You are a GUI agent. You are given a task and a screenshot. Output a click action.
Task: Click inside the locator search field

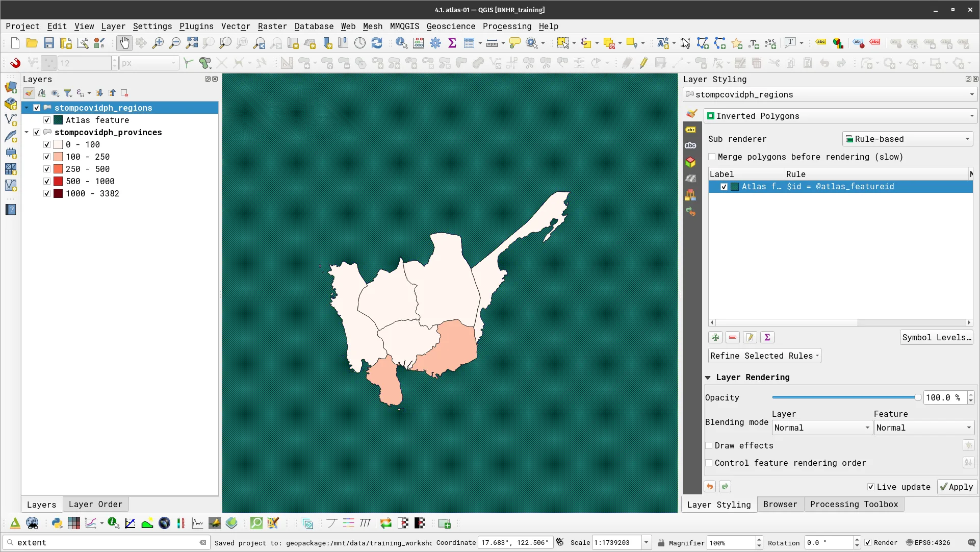point(102,542)
